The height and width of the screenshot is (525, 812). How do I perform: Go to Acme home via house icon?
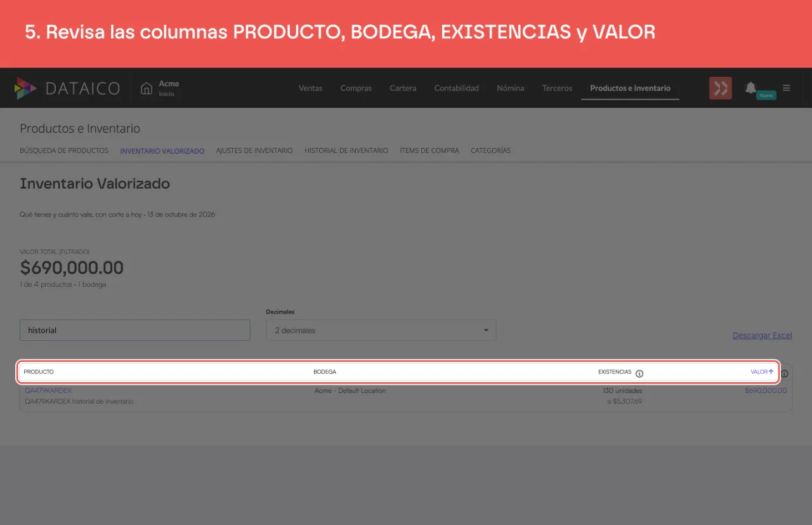click(x=147, y=88)
